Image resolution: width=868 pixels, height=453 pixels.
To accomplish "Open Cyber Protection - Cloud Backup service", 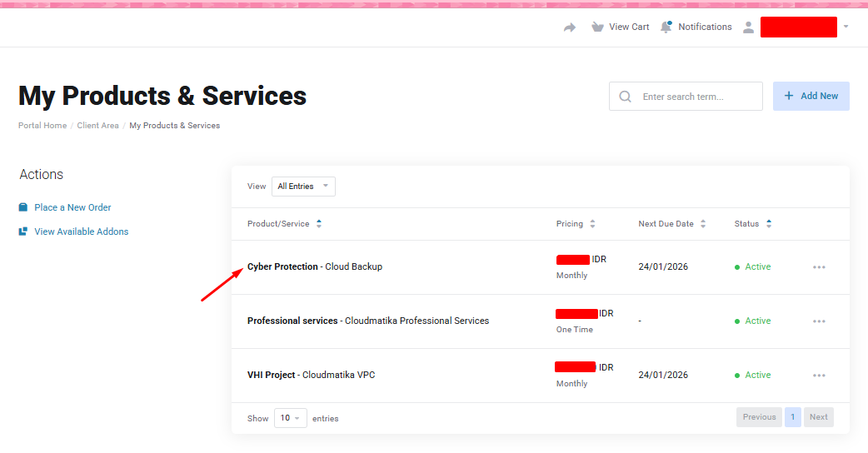I will tap(315, 266).
